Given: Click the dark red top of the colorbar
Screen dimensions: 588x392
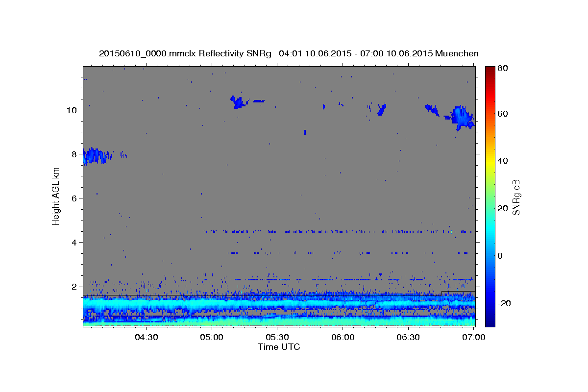Looking at the screenshot, I should (x=490, y=71).
